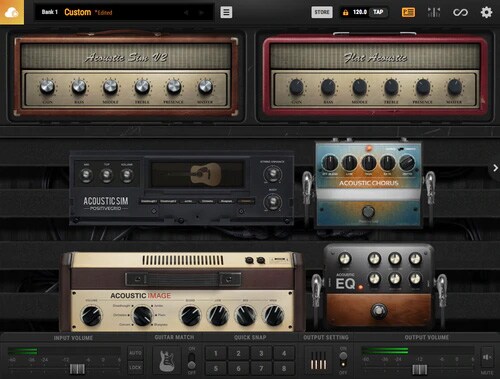Open the preset list menu icon
The height and width of the screenshot is (379, 500).
226,12
